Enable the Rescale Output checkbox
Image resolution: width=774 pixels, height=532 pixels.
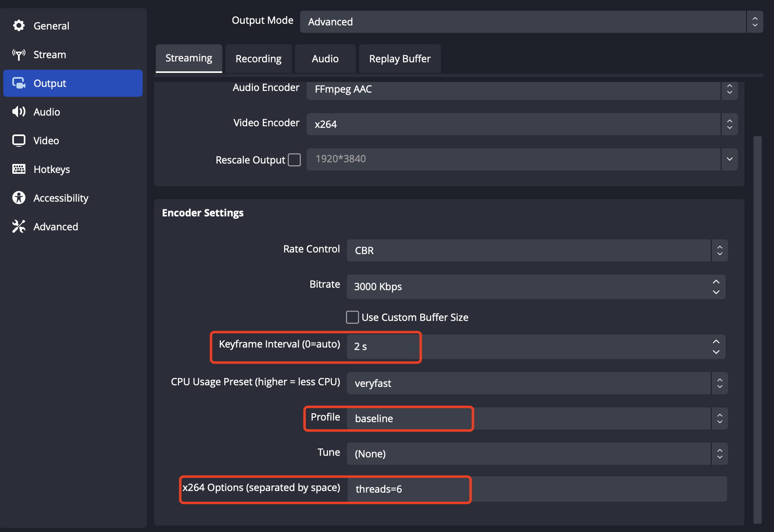point(294,160)
